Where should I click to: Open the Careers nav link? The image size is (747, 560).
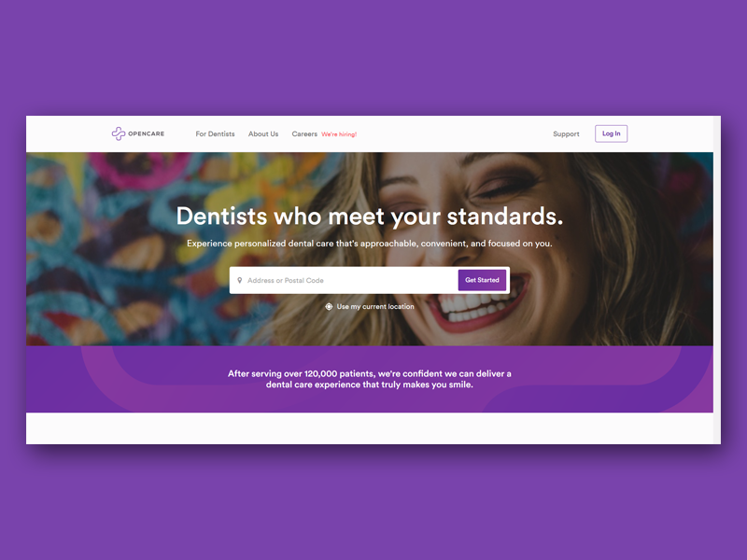[304, 133]
